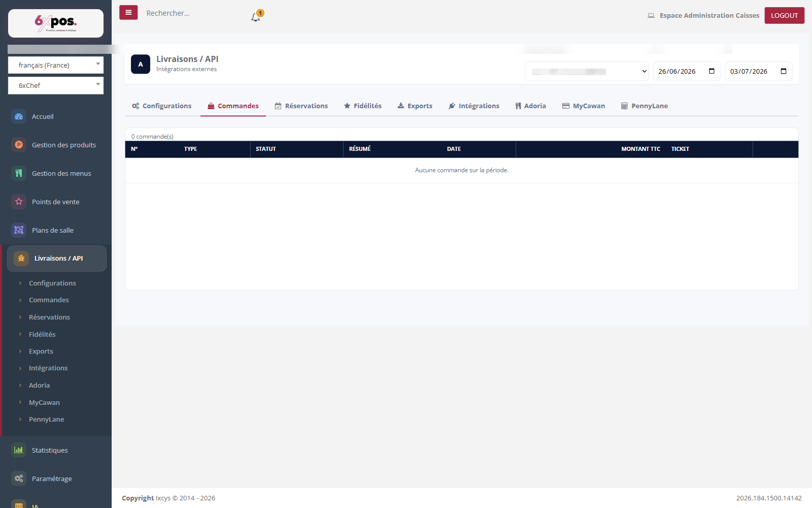Image resolution: width=812 pixels, height=508 pixels.
Task: Switch to the Réservations tab
Action: pyautogui.click(x=301, y=106)
